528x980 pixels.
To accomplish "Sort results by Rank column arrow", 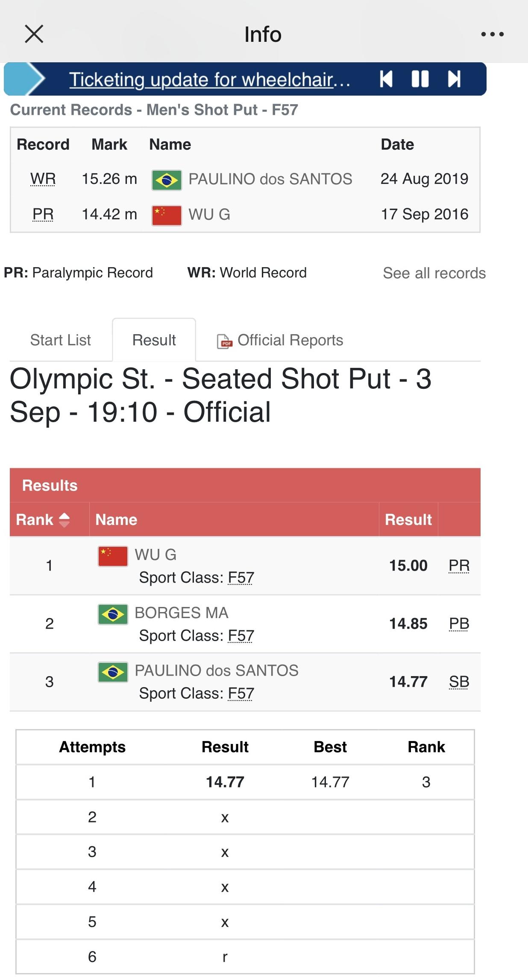I will coord(64,519).
